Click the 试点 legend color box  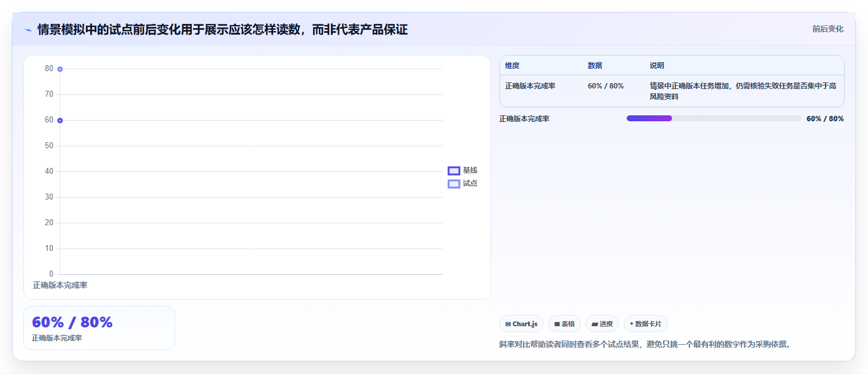click(454, 184)
